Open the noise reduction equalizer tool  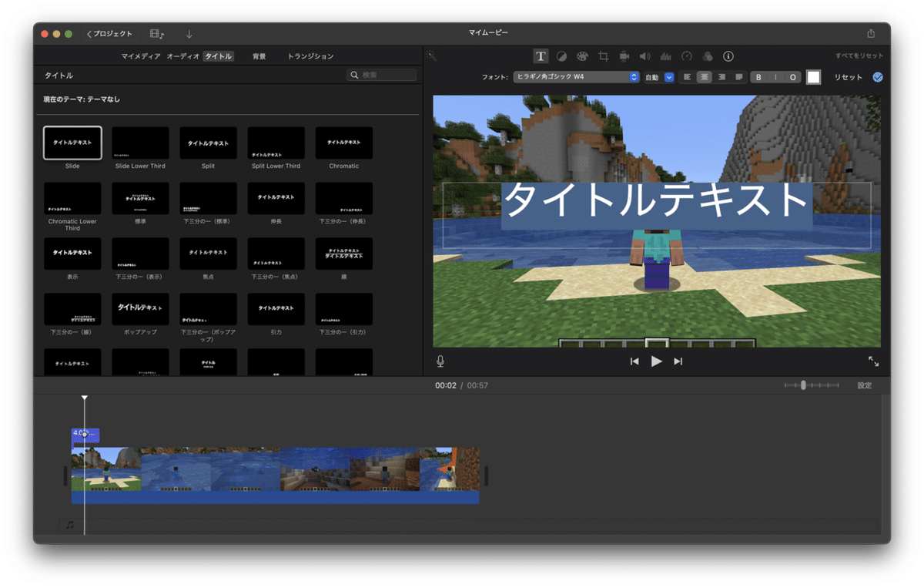pyautogui.click(x=666, y=55)
